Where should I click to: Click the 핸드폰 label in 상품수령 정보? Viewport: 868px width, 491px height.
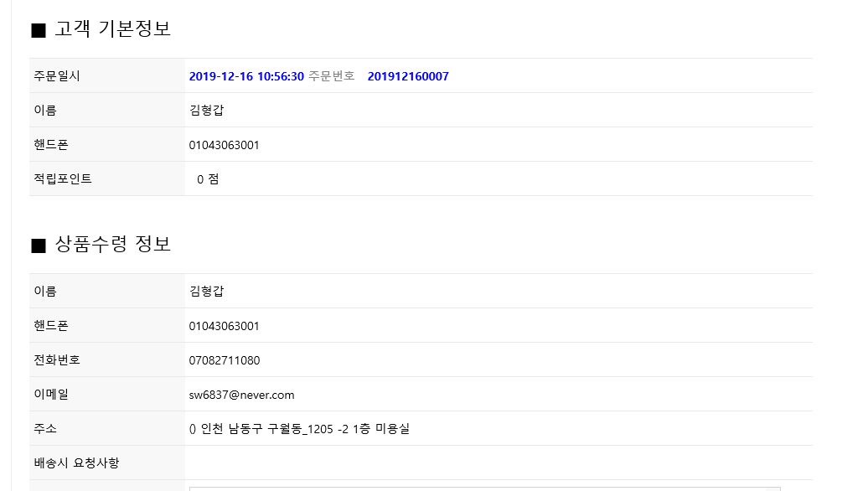tap(51, 325)
